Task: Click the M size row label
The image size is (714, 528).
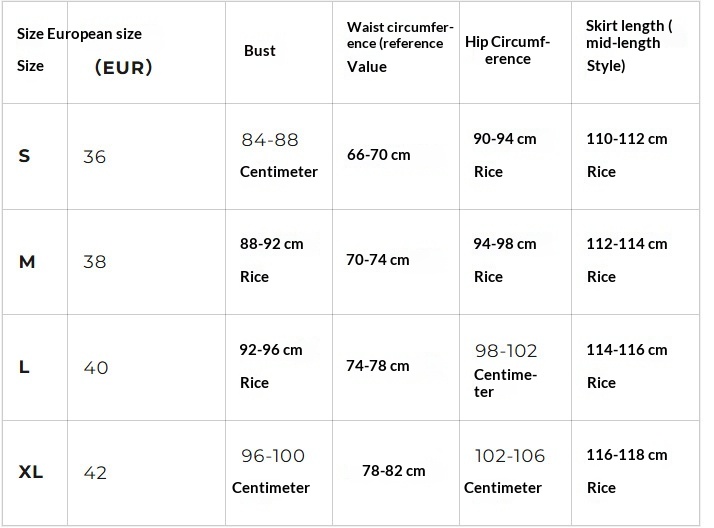Action: (x=27, y=262)
